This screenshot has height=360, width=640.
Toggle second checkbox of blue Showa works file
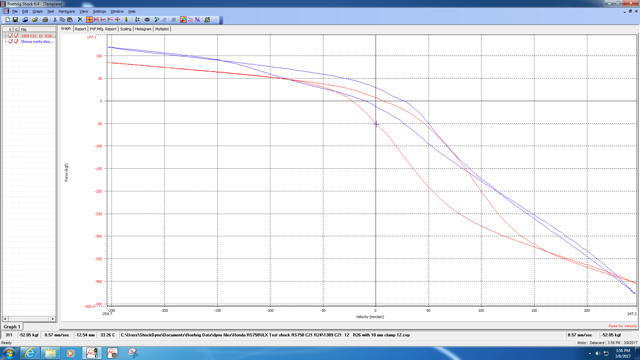coord(16,42)
